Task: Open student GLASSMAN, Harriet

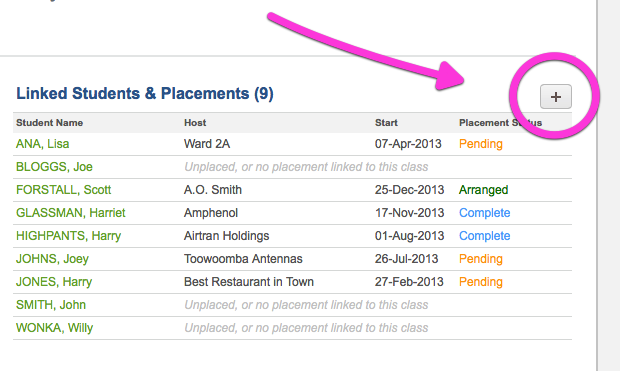Action: (x=70, y=213)
